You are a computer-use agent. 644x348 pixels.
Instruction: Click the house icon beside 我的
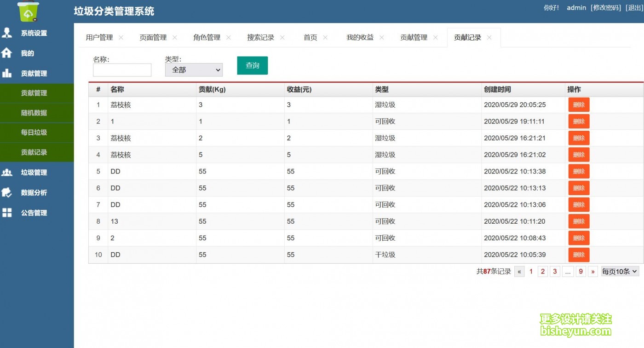tap(7, 53)
